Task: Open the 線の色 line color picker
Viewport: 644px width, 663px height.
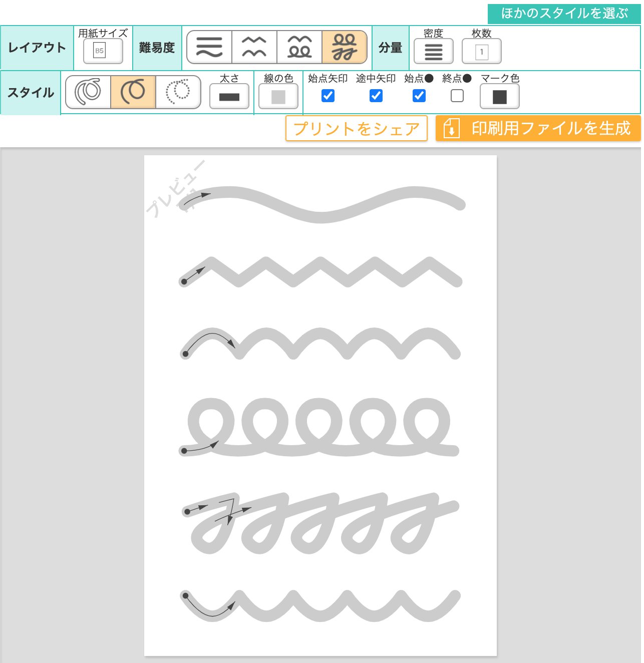Action: click(x=277, y=95)
